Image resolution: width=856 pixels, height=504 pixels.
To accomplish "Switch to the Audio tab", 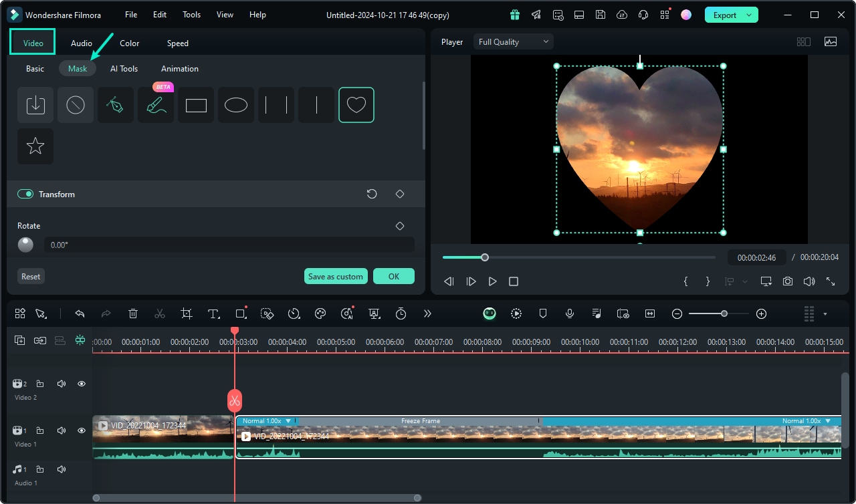I will click(x=82, y=43).
